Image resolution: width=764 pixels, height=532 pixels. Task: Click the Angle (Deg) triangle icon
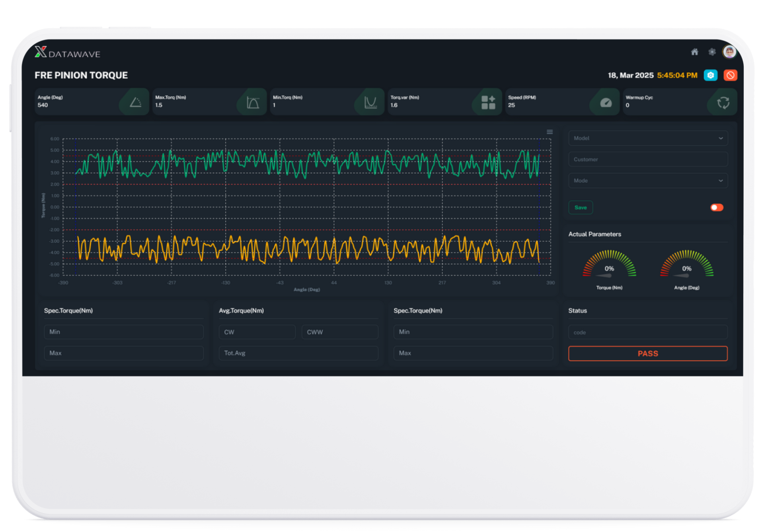[135, 103]
